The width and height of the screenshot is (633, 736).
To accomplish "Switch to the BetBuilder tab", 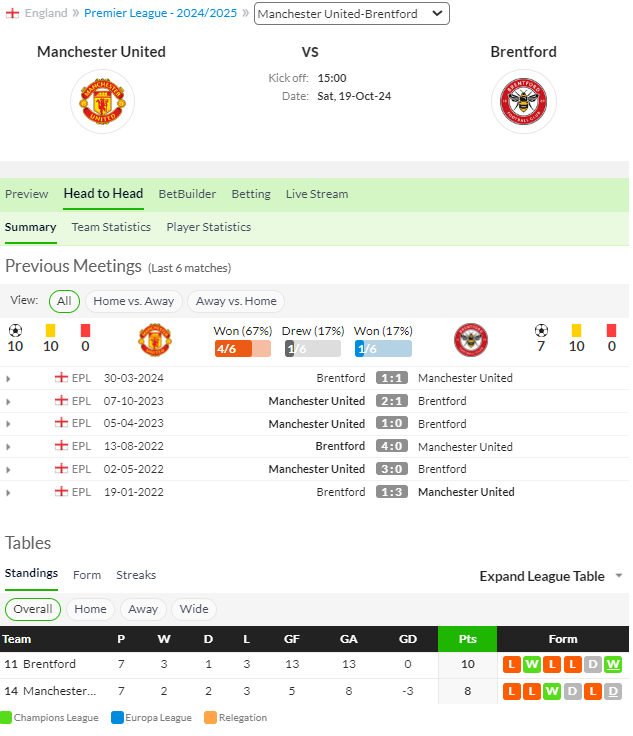I will point(187,194).
